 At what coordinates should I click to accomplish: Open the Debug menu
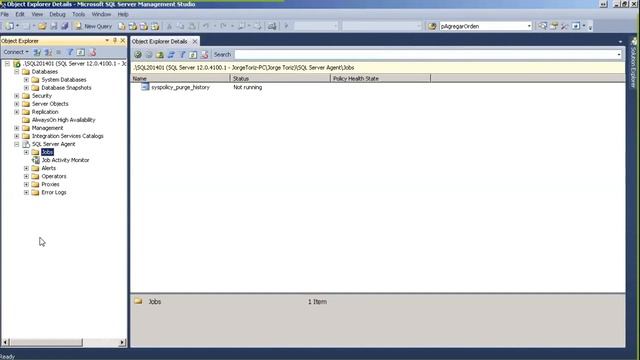point(57,14)
